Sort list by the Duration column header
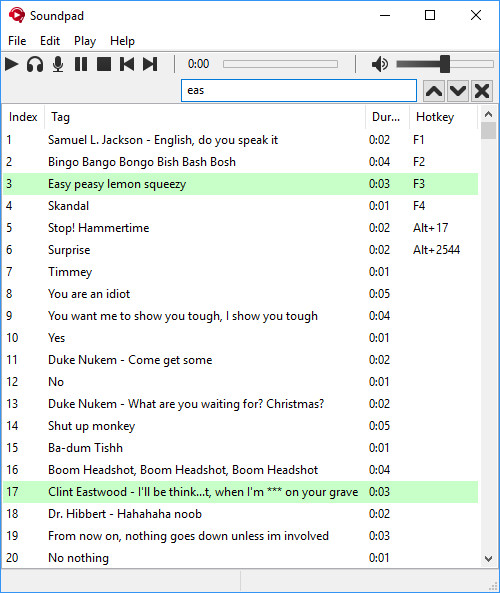 (x=387, y=117)
